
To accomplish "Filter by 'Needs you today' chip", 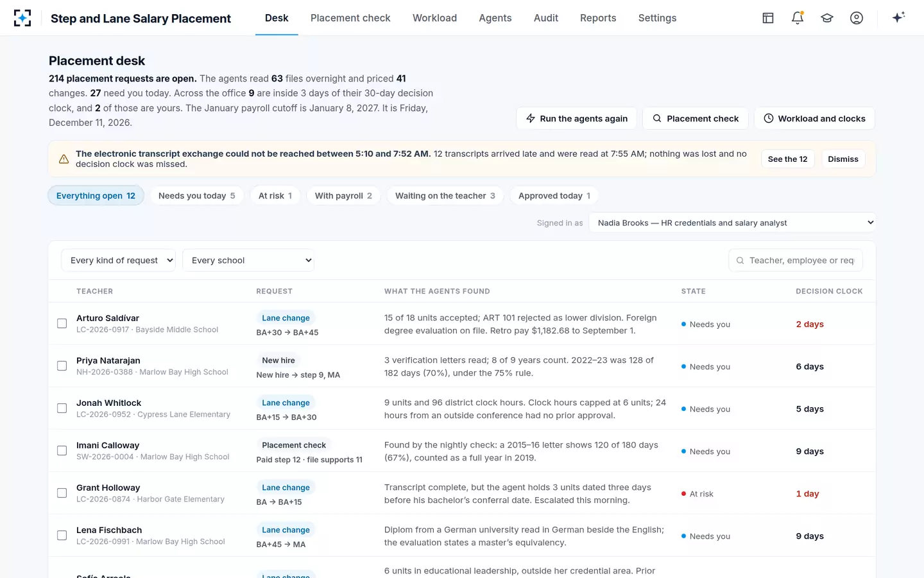I will (197, 196).
